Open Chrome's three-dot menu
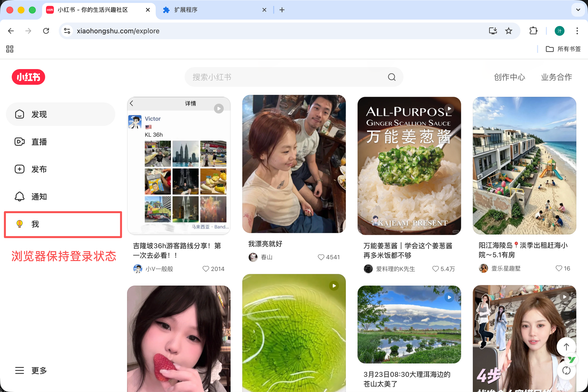The width and height of the screenshot is (588, 392). click(x=577, y=31)
